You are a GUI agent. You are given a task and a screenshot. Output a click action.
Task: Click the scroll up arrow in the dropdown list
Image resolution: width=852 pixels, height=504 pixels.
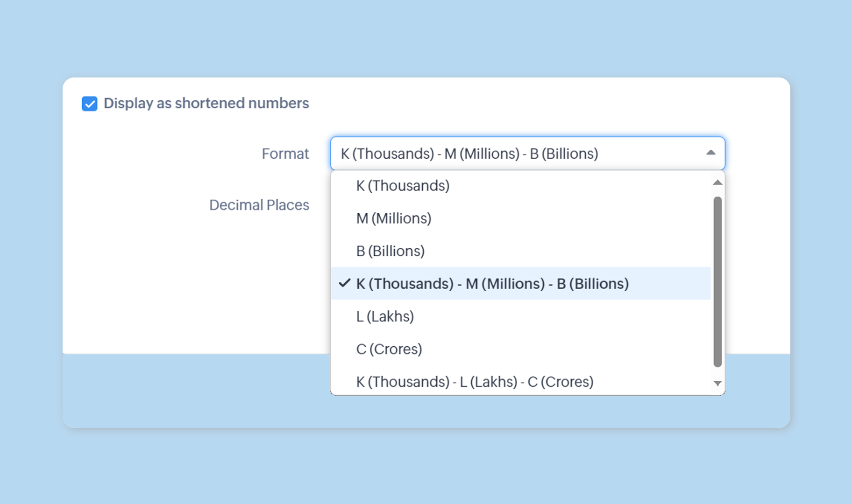pos(717,182)
